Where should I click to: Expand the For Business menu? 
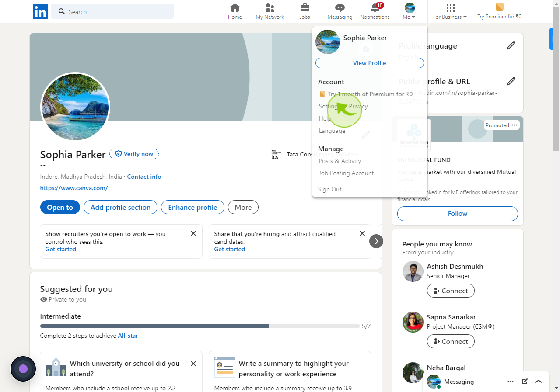pyautogui.click(x=450, y=12)
